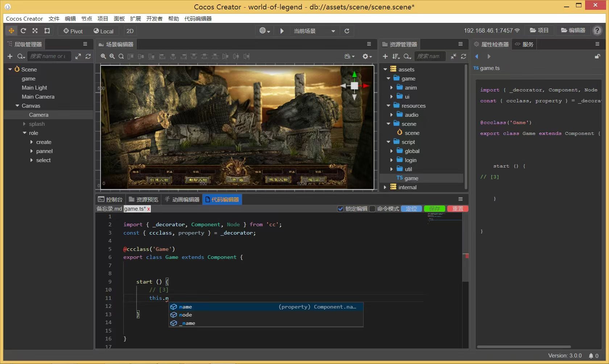Reset scene editor zoom
The width and height of the screenshot is (609, 364).
pyautogui.click(x=121, y=56)
